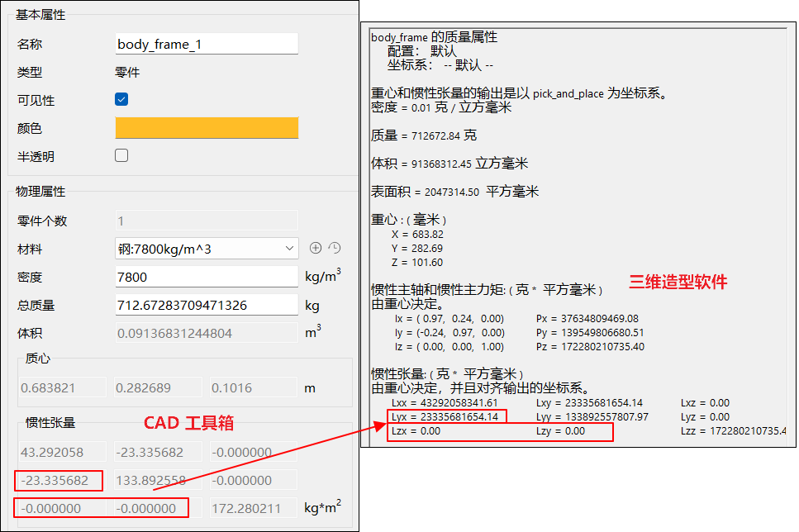The image size is (799, 532).
Task: Click the Lyx = 23335681654.14 value
Action: coord(445,417)
